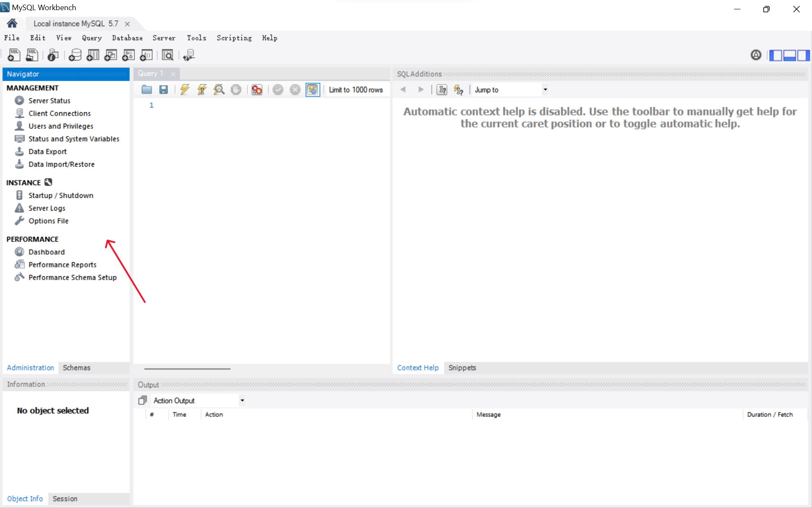Close the Query 1 tab
This screenshot has height=508, width=812.
173,74
